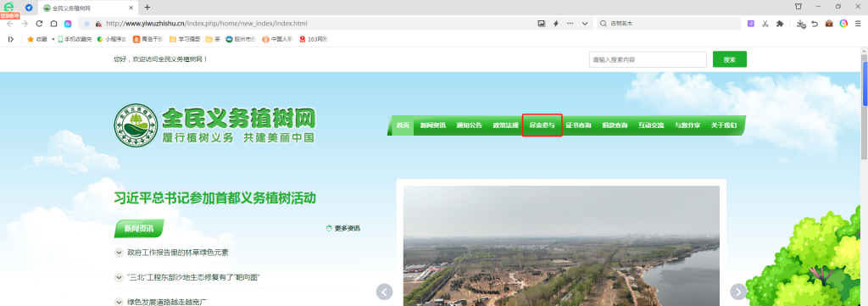Viewport: 868px width, 306px height.
Task: Open the 学习强国 bookmark folder
Action: pos(185,39)
